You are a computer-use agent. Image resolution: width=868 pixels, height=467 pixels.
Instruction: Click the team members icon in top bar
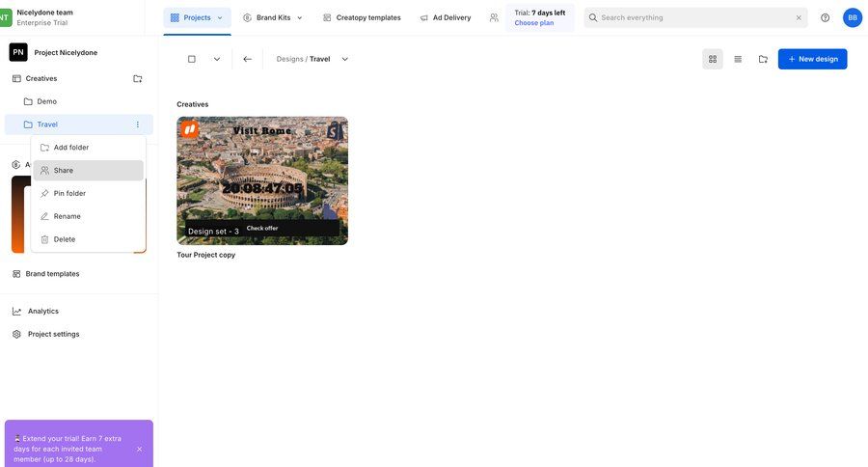[494, 17]
